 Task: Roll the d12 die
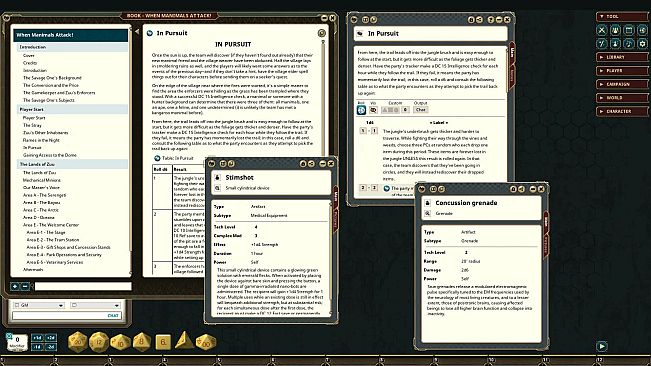[99, 342]
